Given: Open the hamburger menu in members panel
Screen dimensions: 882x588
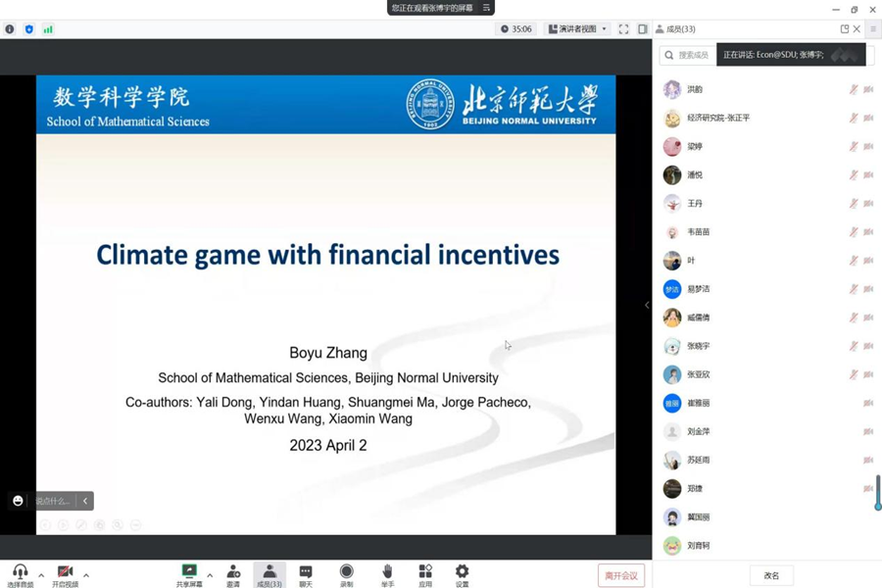Looking at the screenshot, I should pos(873,29).
